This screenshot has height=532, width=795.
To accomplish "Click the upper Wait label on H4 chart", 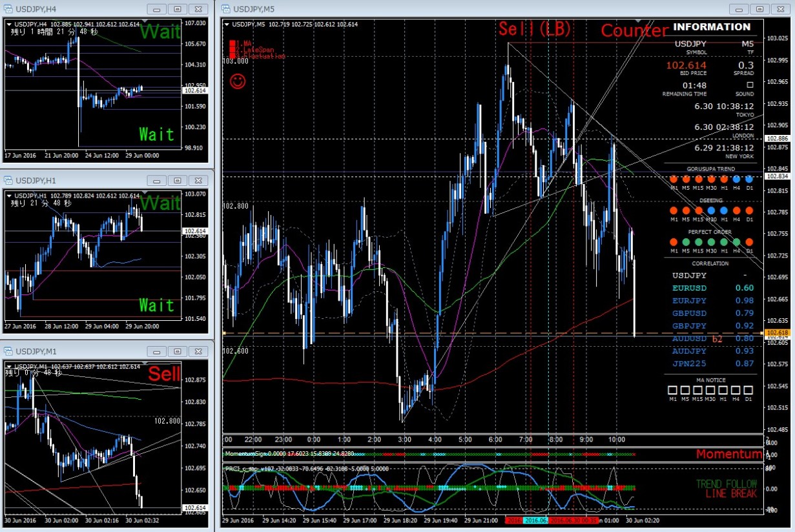I will coord(160,32).
